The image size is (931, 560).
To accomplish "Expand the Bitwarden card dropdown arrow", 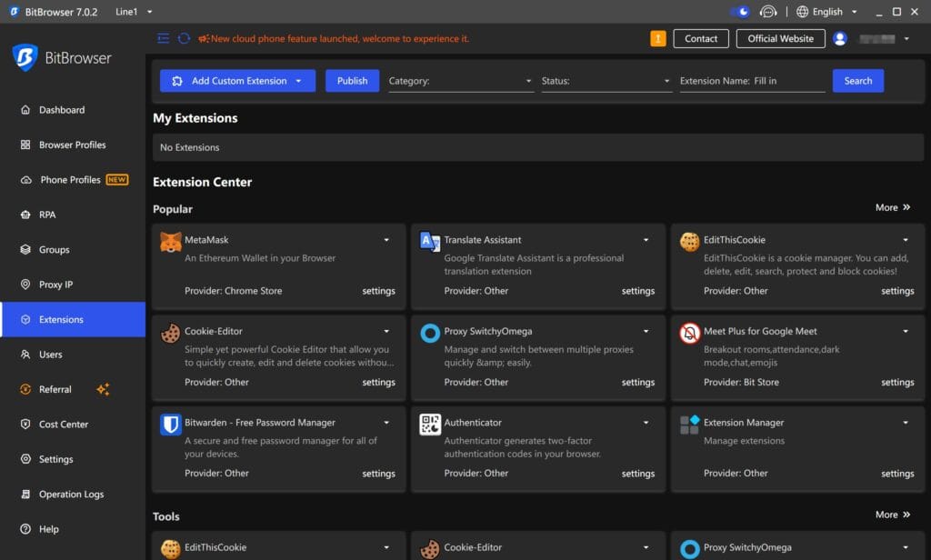I will point(386,422).
